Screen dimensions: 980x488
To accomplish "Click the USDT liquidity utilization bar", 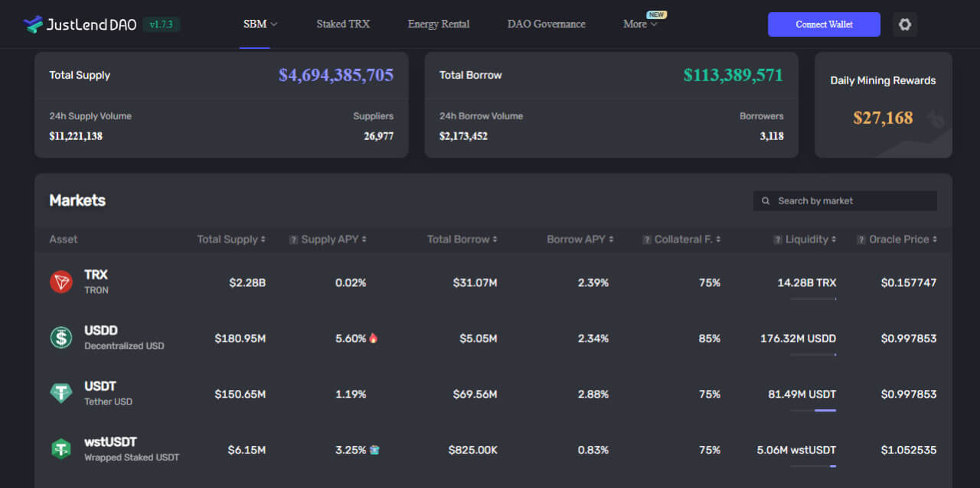I will [813, 411].
